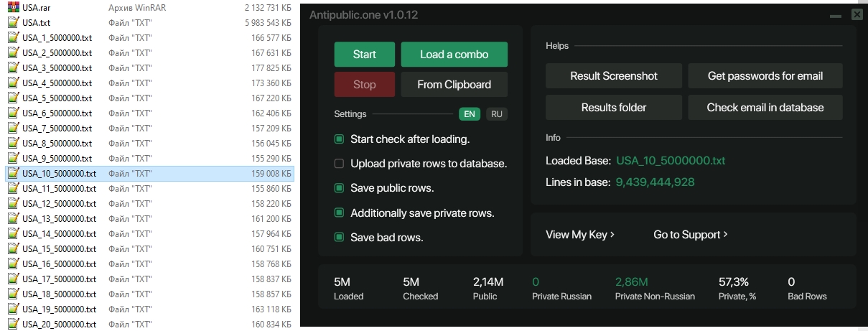This screenshot has width=868, height=331.
Task: Click the USA_17_5000000.txt file icon
Action: pos(13,279)
